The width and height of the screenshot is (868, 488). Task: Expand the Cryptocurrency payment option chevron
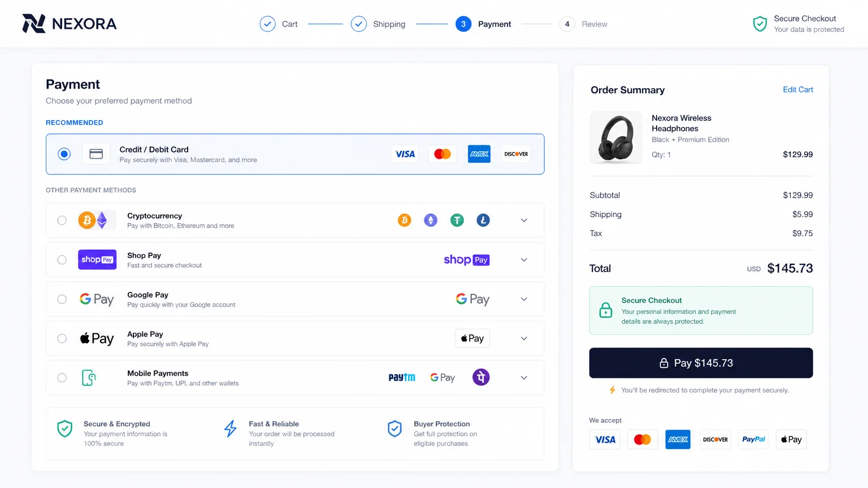pyautogui.click(x=524, y=220)
